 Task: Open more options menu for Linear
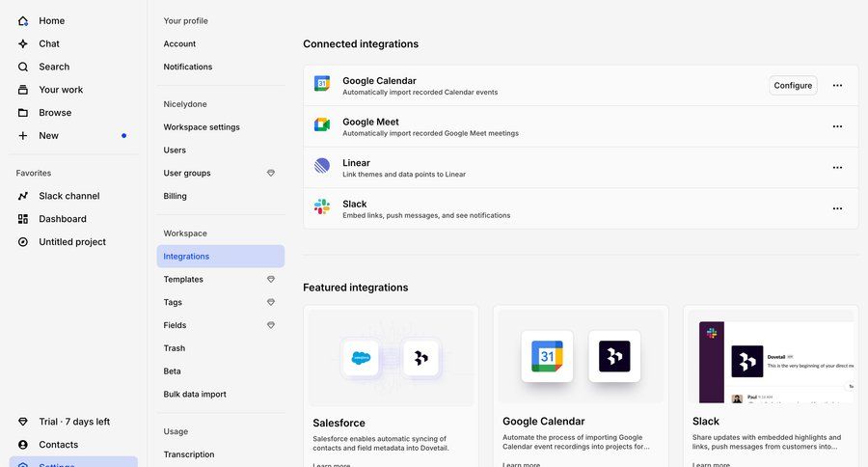(837, 167)
